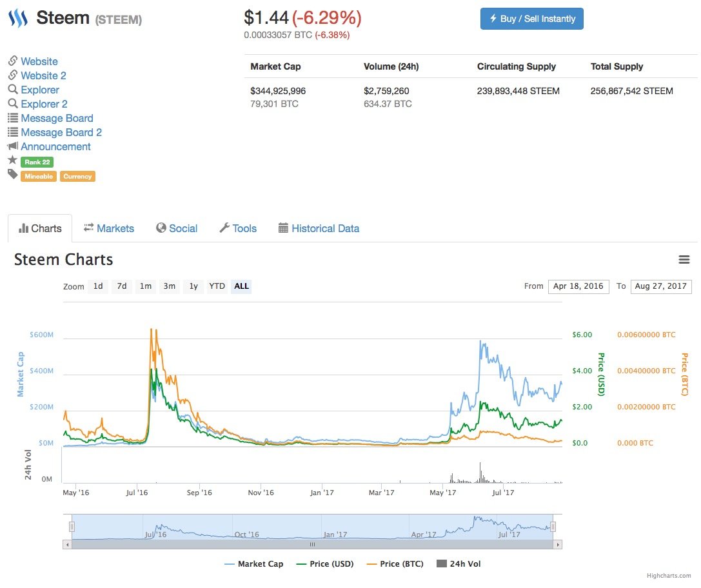
Task: Click the circulating supply 239,893,448 STEEM
Action: [518, 91]
